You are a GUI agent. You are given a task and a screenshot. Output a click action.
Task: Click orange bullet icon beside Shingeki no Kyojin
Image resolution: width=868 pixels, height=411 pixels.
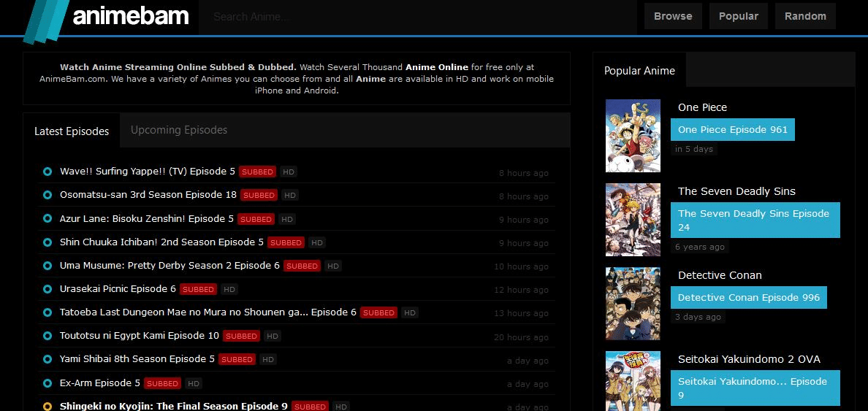[47, 407]
